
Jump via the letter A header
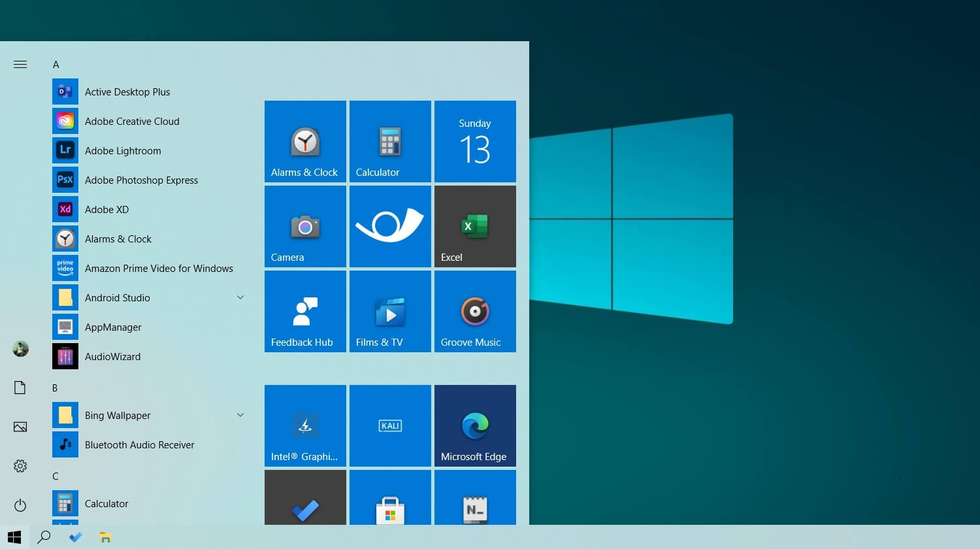click(x=56, y=65)
